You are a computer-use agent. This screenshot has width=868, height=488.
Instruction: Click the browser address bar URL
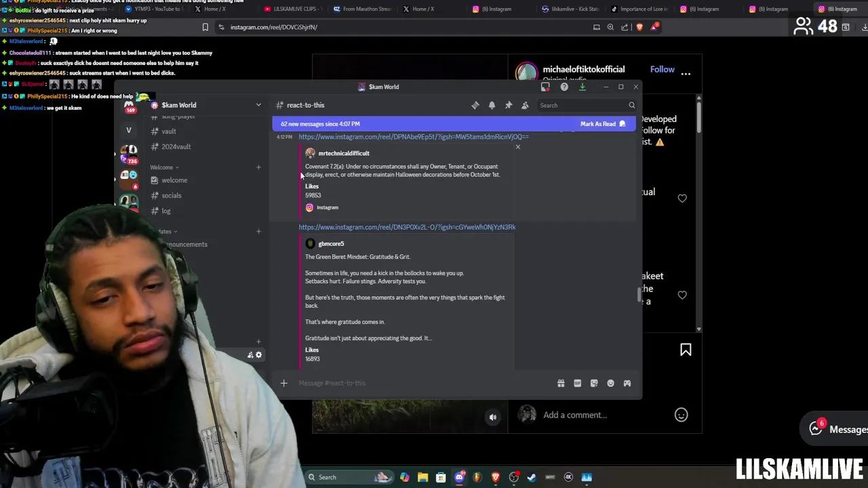(274, 27)
